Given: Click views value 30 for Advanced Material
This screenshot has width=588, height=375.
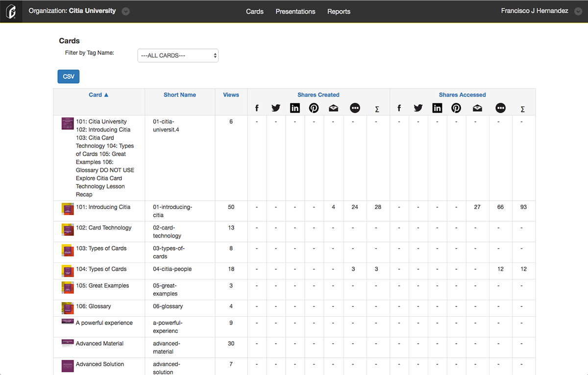Looking at the screenshot, I should click(x=231, y=343).
